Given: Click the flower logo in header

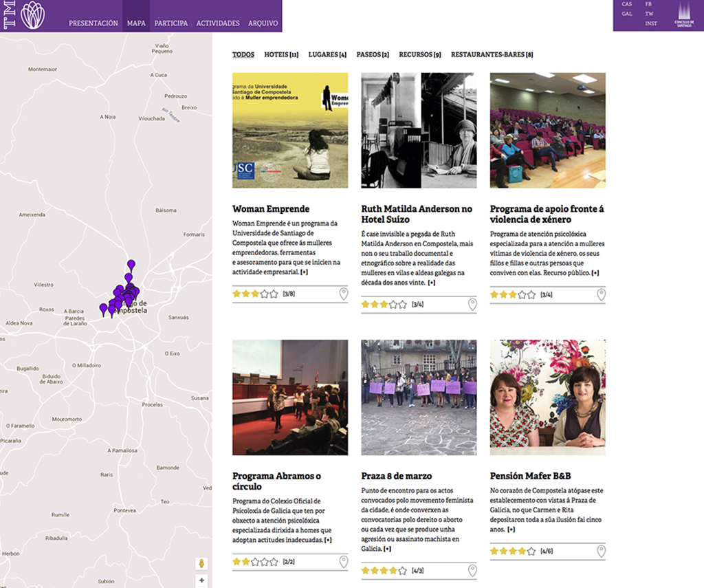Looking at the screenshot, I should click(x=32, y=15).
